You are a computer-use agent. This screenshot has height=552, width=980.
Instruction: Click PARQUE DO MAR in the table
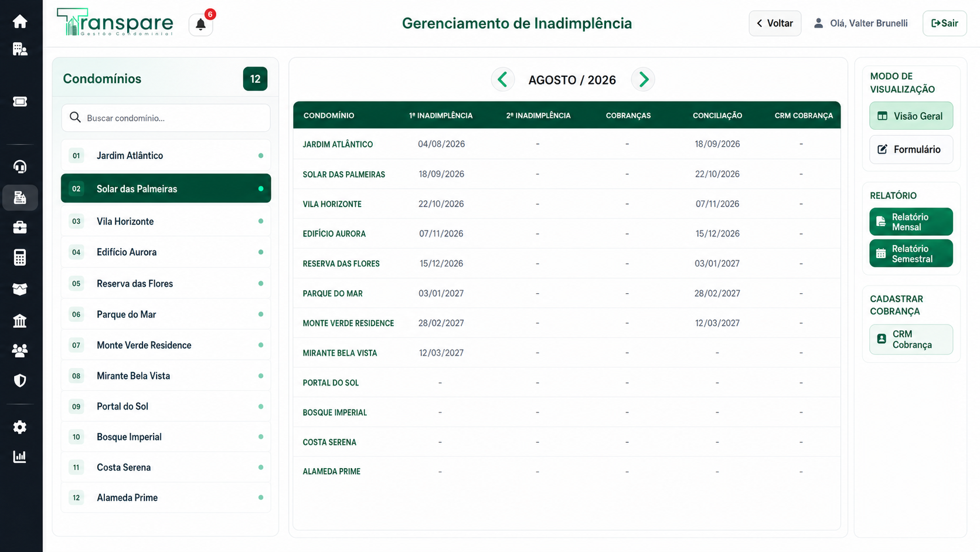coord(332,293)
